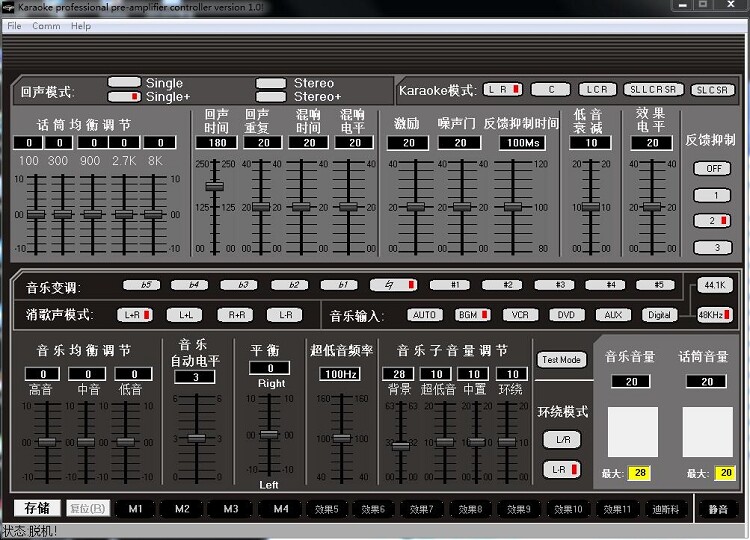Open the File menu
This screenshot has height=540, width=750.
pos(14,26)
